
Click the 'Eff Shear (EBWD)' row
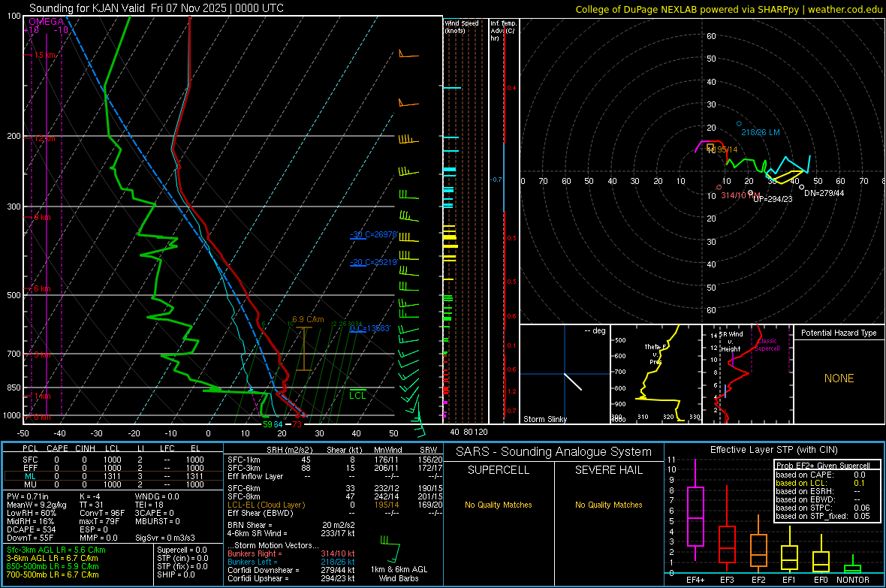pos(335,514)
